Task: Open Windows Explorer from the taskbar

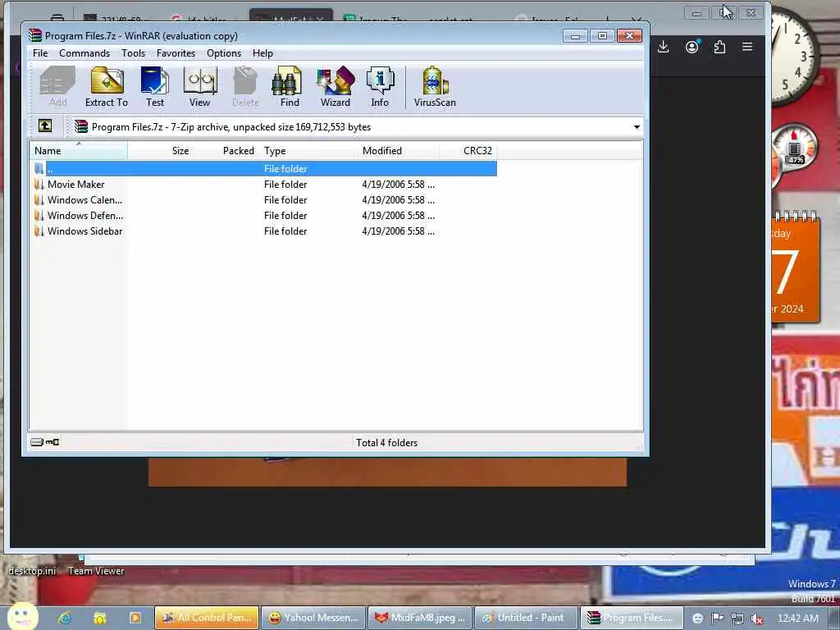Action: [99, 618]
